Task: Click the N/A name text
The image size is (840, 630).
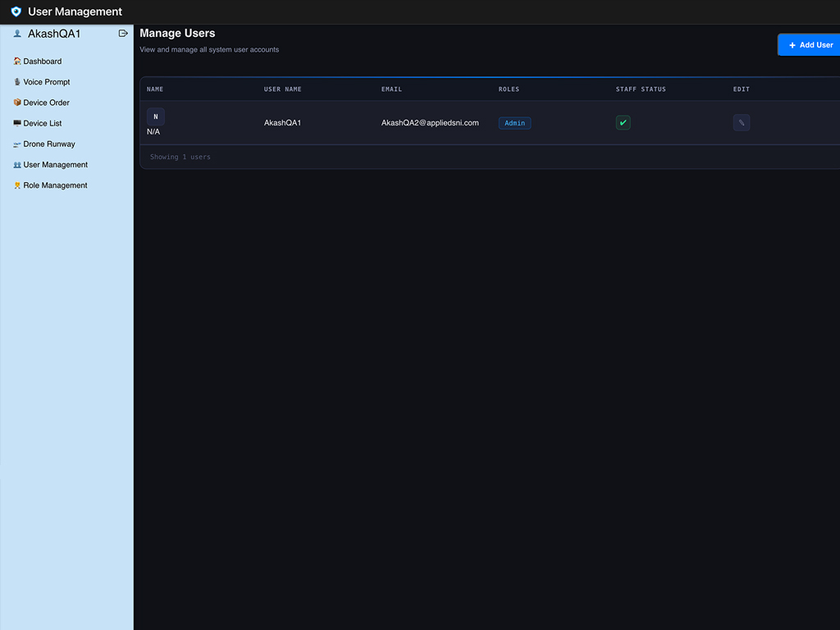Action: [153, 132]
